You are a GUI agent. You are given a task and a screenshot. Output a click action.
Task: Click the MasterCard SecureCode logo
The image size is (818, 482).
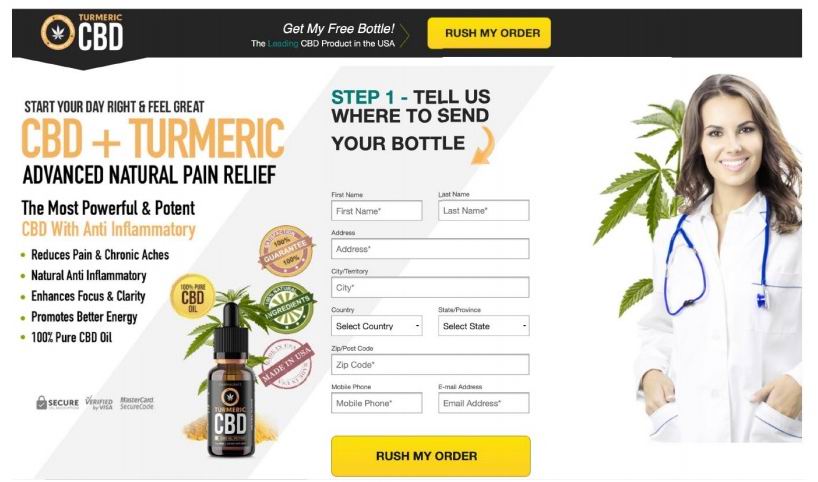tap(137, 403)
